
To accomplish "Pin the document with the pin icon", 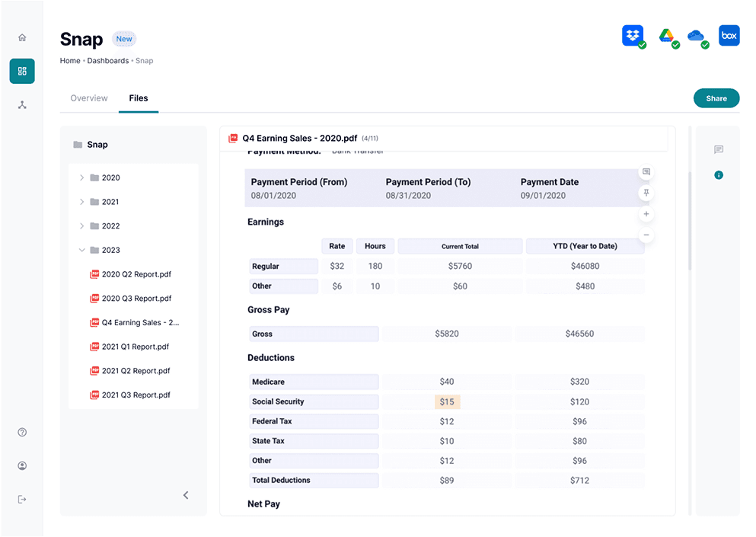I will (646, 193).
